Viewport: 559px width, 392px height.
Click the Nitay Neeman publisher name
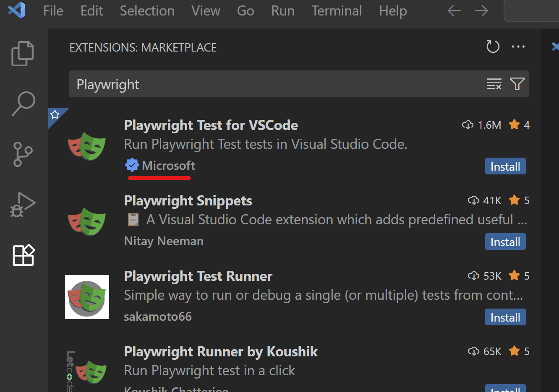164,241
